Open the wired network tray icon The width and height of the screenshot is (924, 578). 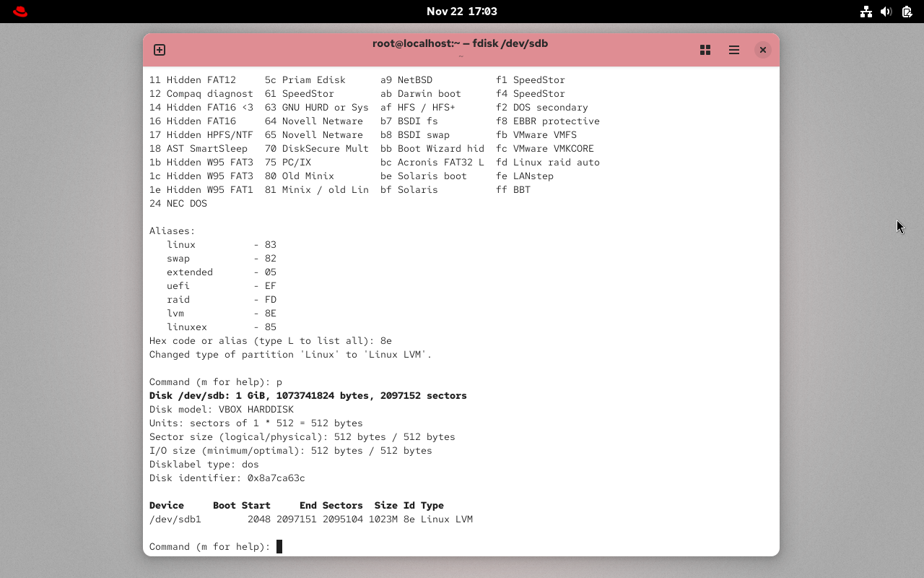click(x=866, y=12)
